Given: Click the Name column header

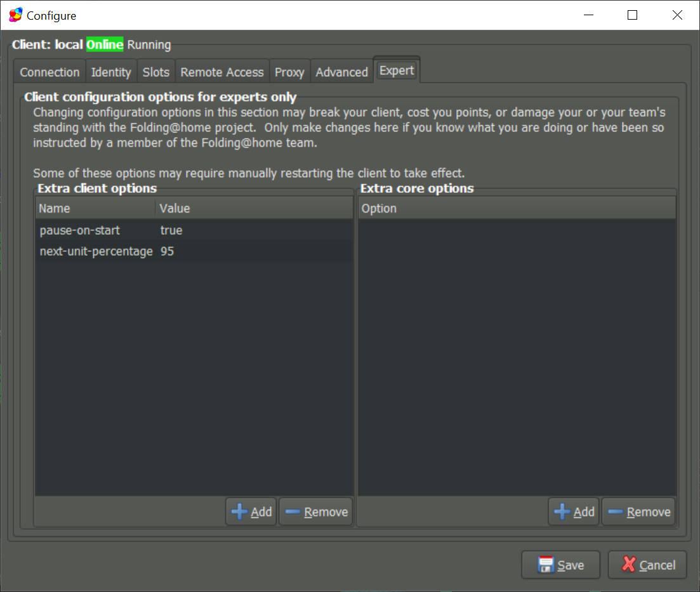Looking at the screenshot, I should pyautogui.click(x=96, y=209).
